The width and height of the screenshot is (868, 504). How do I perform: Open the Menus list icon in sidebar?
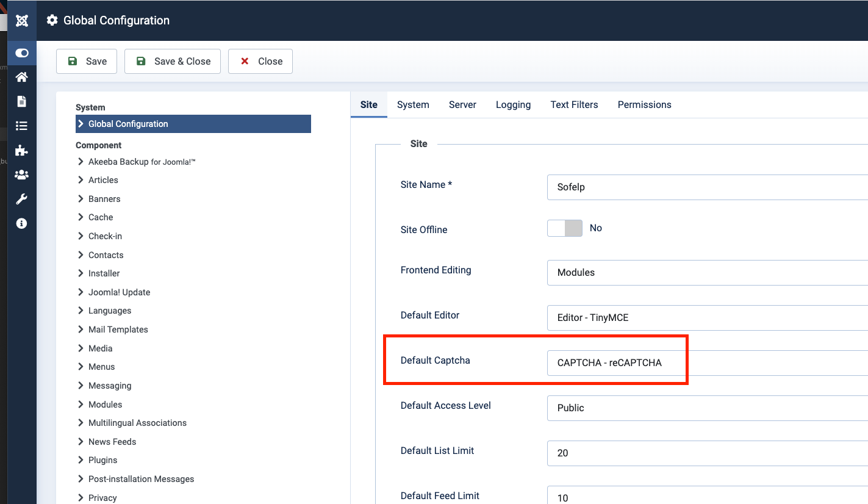[x=22, y=126]
